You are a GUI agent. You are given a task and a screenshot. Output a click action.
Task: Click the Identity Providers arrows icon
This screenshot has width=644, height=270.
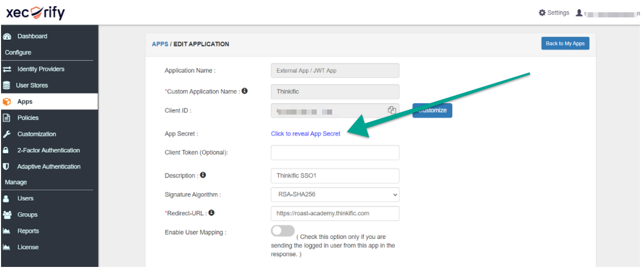[7, 69]
